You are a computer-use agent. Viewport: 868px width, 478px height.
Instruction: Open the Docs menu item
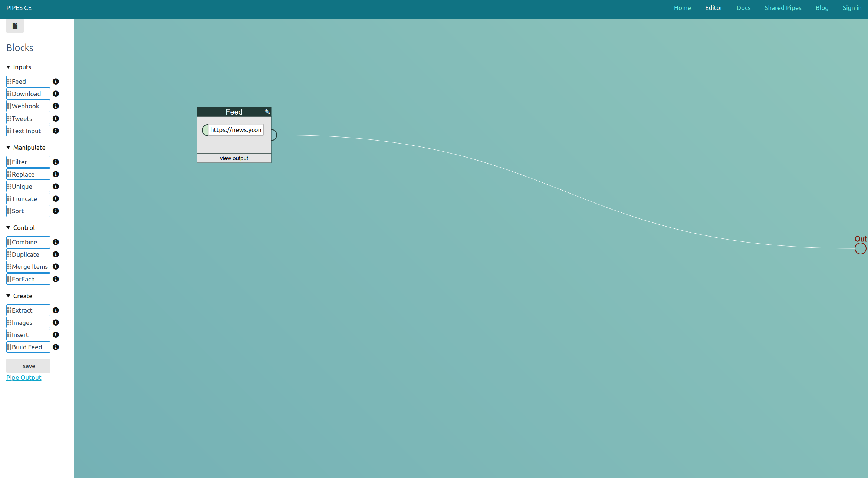(x=743, y=8)
